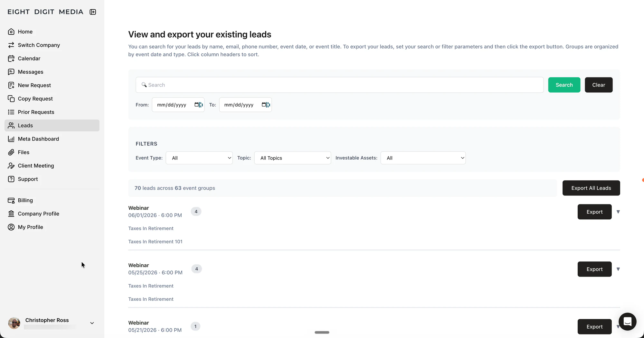This screenshot has height=338, width=644.
Task: Navigate to Meta Dashboard
Action: (x=52, y=139)
